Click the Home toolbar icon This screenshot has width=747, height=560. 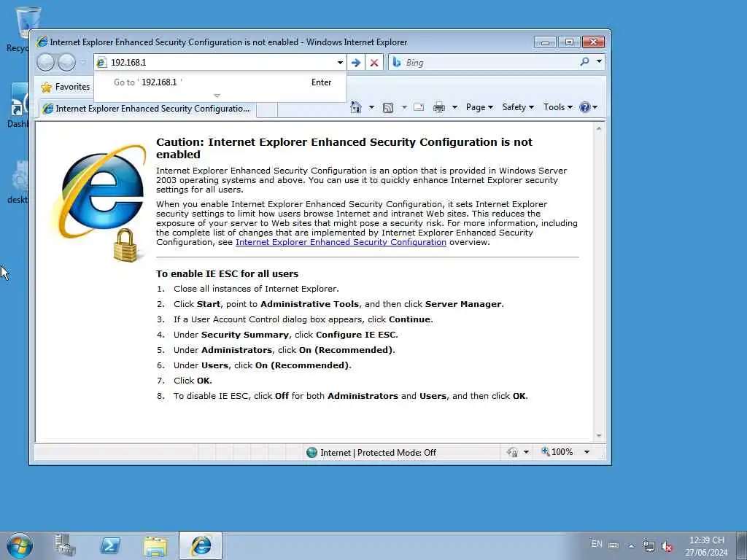click(x=356, y=107)
